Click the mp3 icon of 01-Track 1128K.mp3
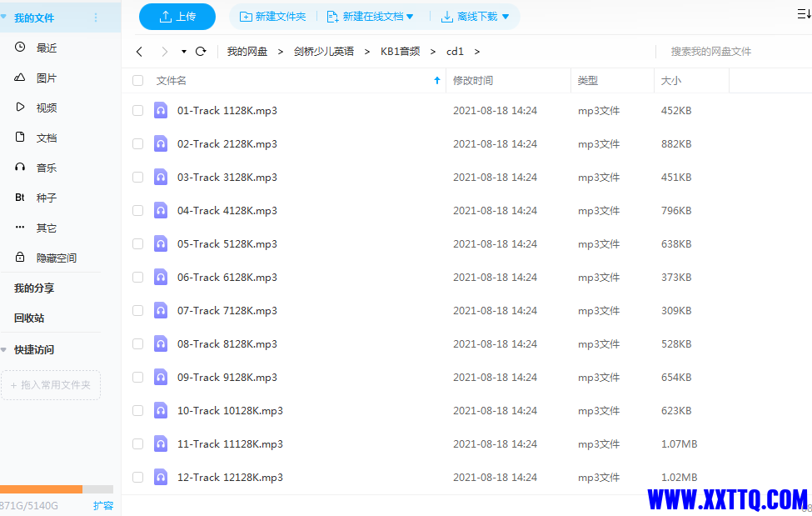812x516 pixels. pyautogui.click(x=161, y=111)
